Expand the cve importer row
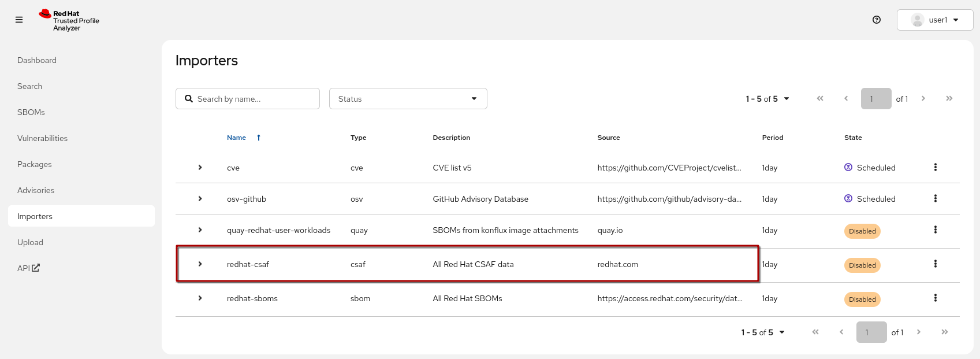Screen dimensions: 980x359 coord(200,168)
